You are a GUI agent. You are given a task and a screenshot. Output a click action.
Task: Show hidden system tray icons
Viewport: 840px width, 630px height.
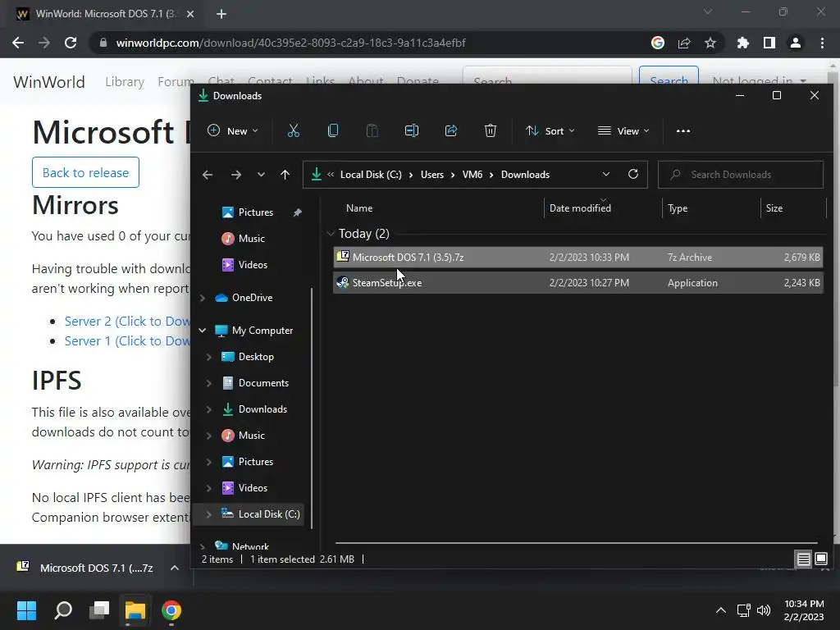click(x=721, y=610)
